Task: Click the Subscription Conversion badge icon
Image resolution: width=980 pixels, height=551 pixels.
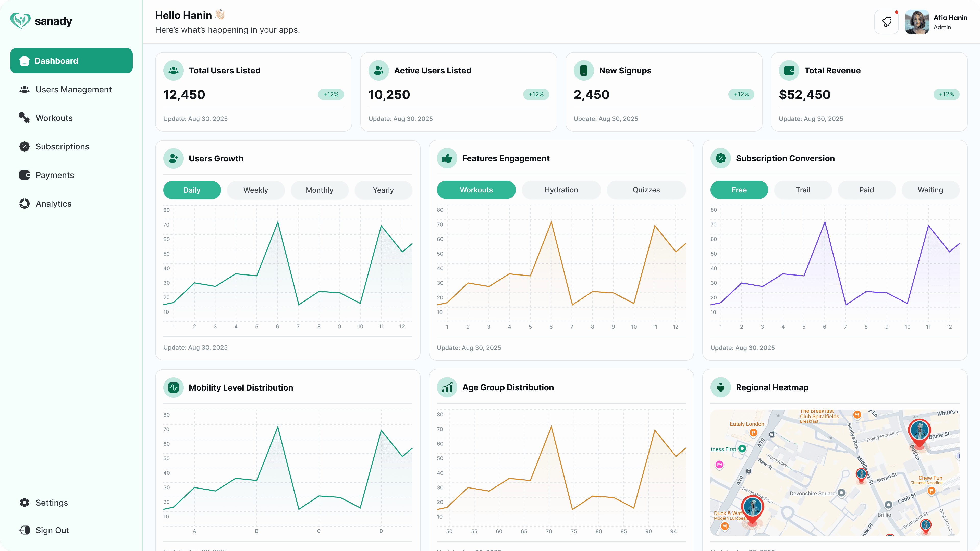Action: tap(720, 159)
